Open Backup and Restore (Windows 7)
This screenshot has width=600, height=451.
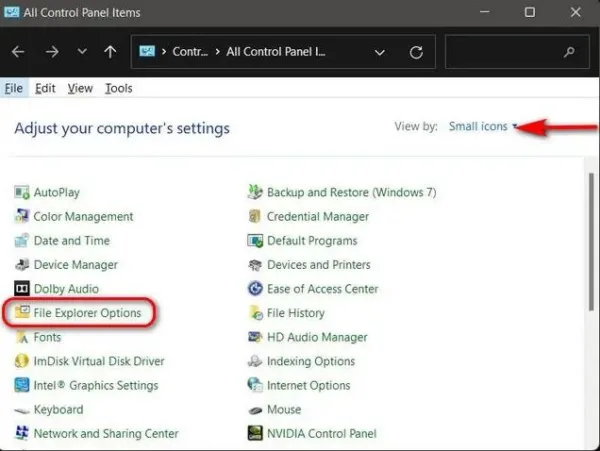tap(352, 192)
